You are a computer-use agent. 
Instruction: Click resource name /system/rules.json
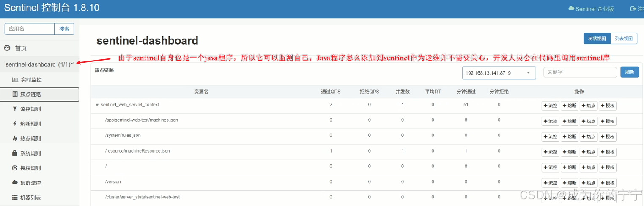pos(123,135)
